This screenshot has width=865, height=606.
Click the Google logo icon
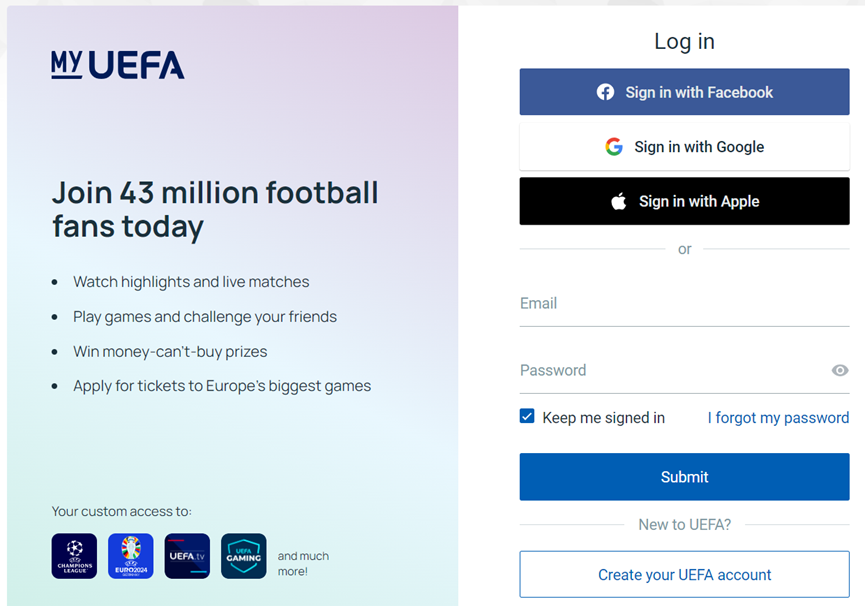(614, 147)
